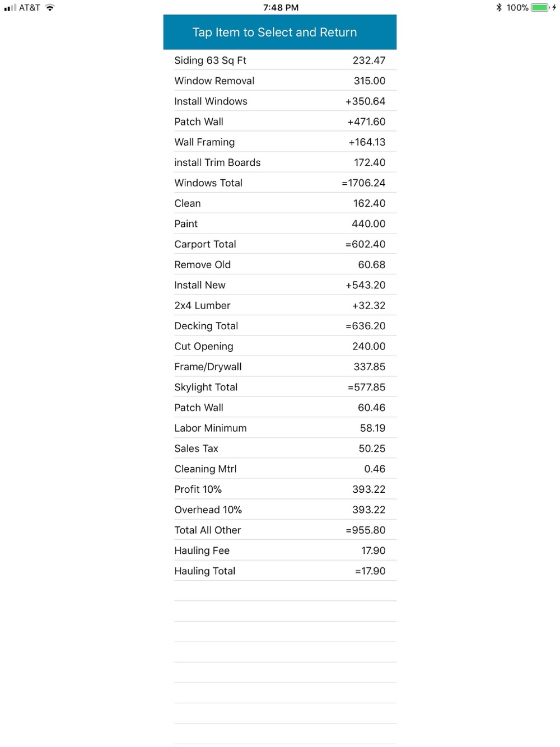Choose the Frame/Drywall item
This screenshot has height=747, width=560.
pyautogui.click(x=280, y=367)
